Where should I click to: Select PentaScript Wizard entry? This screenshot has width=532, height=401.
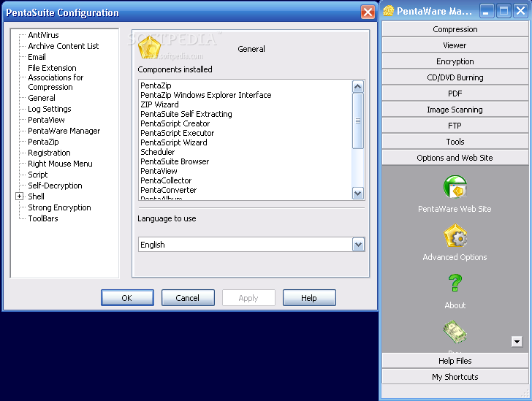pyautogui.click(x=174, y=142)
